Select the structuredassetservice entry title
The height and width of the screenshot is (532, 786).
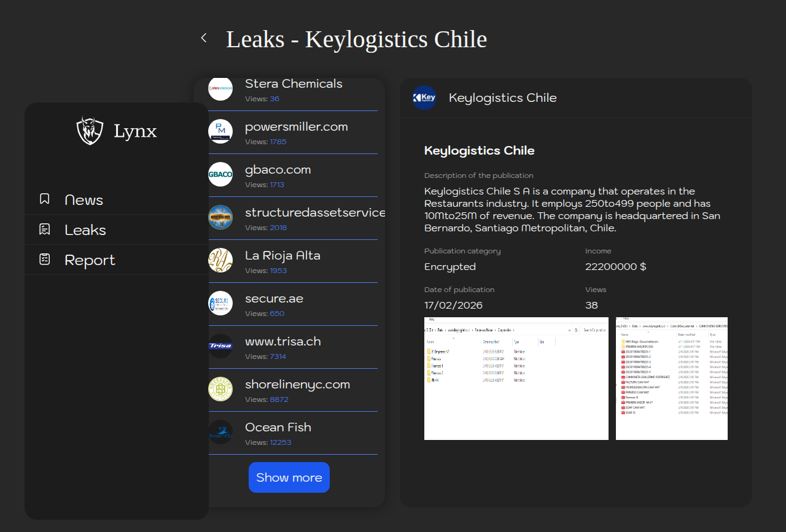(x=314, y=213)
